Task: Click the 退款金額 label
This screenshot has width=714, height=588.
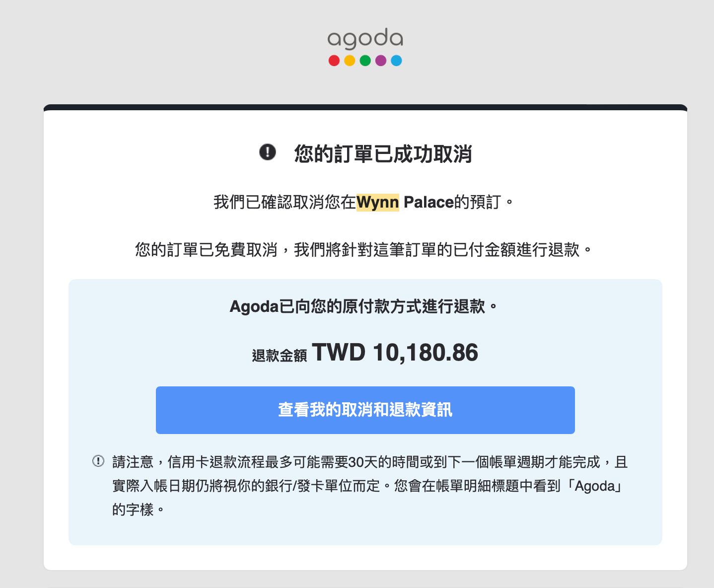Action: pos(280,356)
